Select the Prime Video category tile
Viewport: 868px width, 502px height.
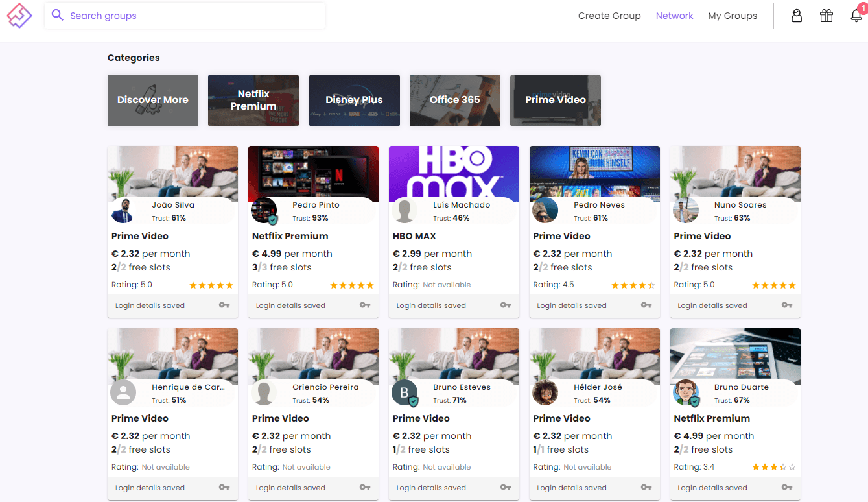556,101
